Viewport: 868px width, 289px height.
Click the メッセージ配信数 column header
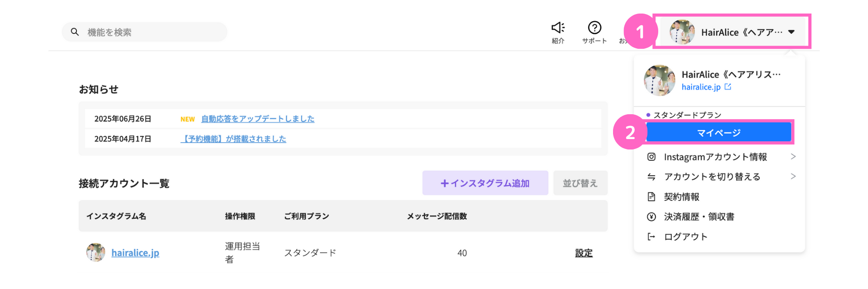(437, 216)
